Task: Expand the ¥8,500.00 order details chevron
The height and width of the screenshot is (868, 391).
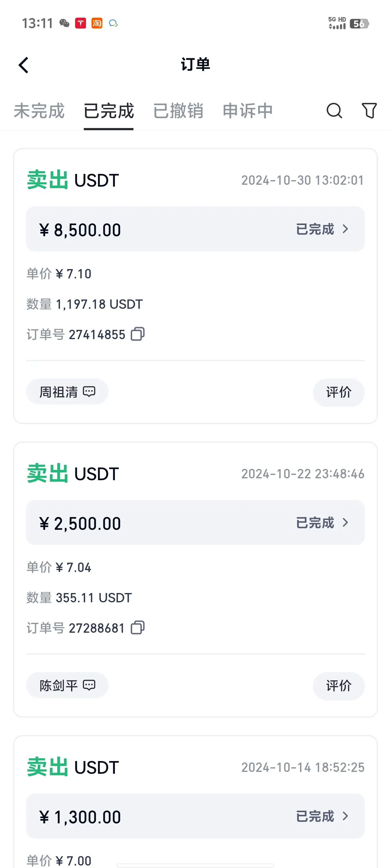Action: (345, 229)
